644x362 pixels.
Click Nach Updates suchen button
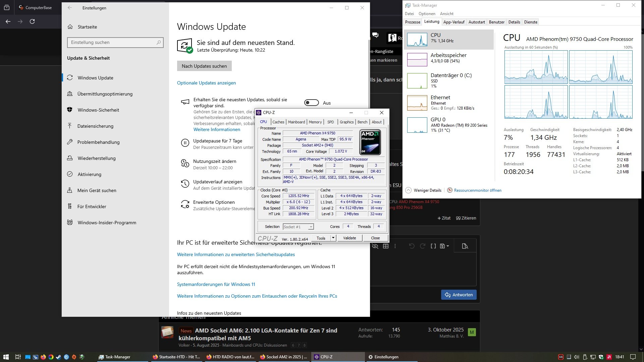204,66
